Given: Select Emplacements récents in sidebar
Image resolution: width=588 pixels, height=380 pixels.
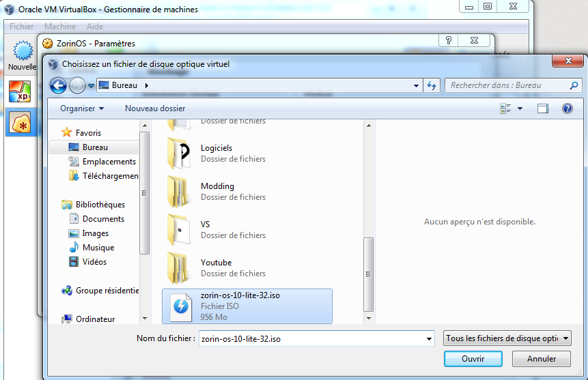Looking at the screenshot, I should coord(109,162).
